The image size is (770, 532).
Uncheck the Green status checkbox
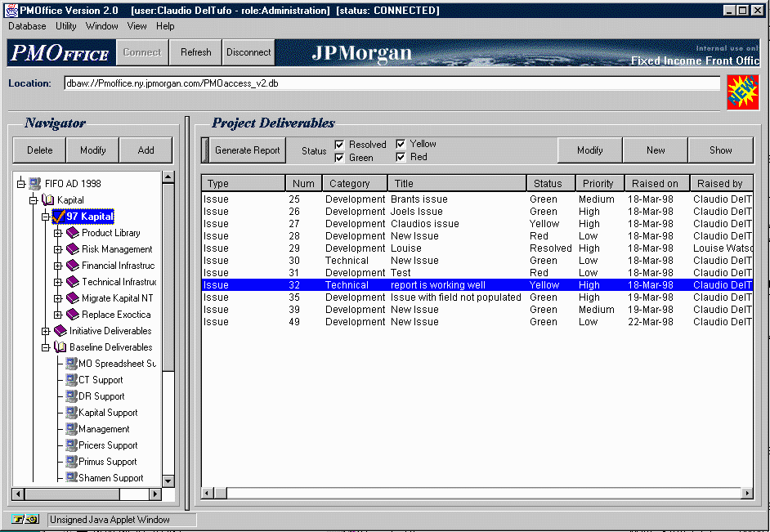[x=339, y=158]
